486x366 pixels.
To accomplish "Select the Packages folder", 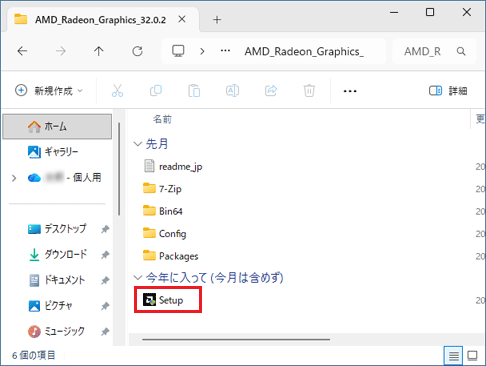I will tap(171, 256).
